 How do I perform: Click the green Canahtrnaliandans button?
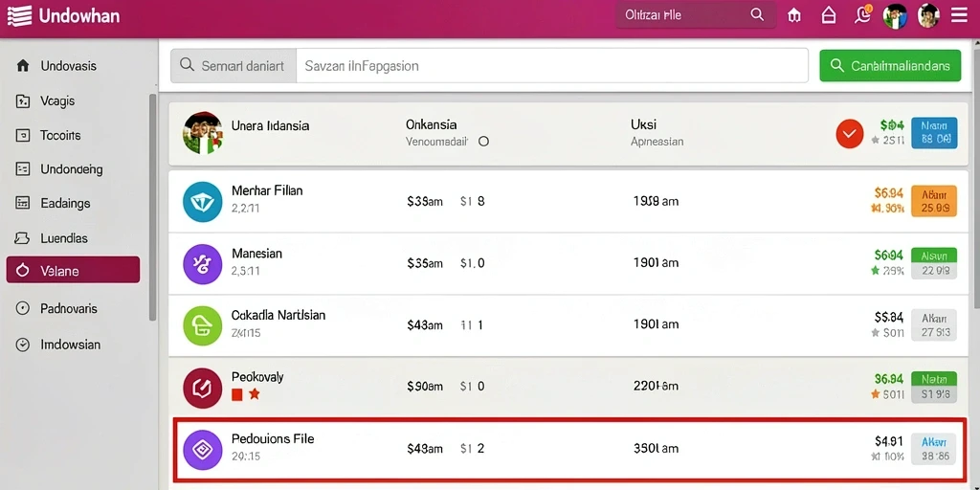(x=890, y=66)
